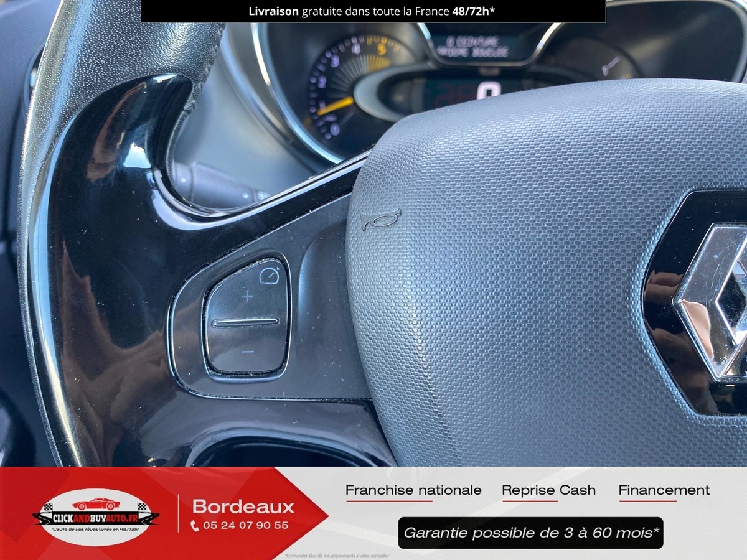Click the Franchise nationale label
The width and height of the screenshot is (747, 560).
point(413,490)
